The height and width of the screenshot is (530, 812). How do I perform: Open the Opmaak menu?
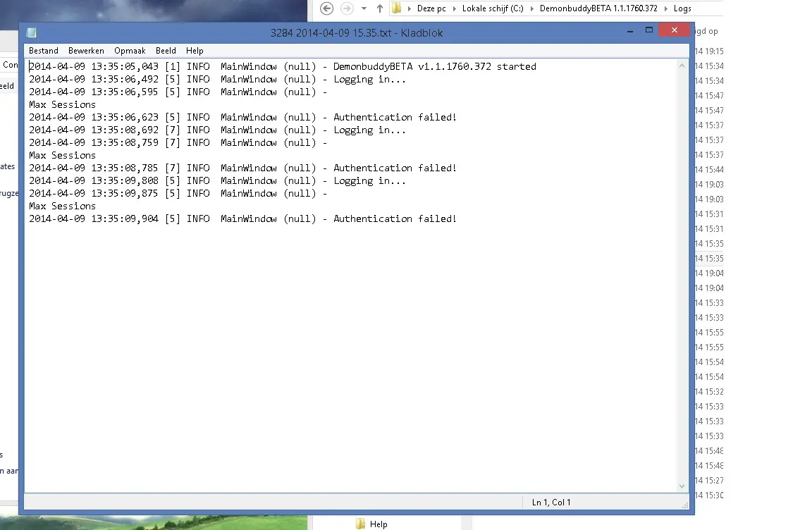(130, 51)
